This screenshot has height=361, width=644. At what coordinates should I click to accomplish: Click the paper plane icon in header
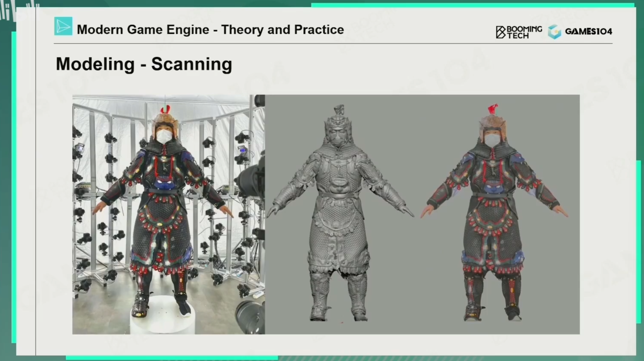pos(63,26)
